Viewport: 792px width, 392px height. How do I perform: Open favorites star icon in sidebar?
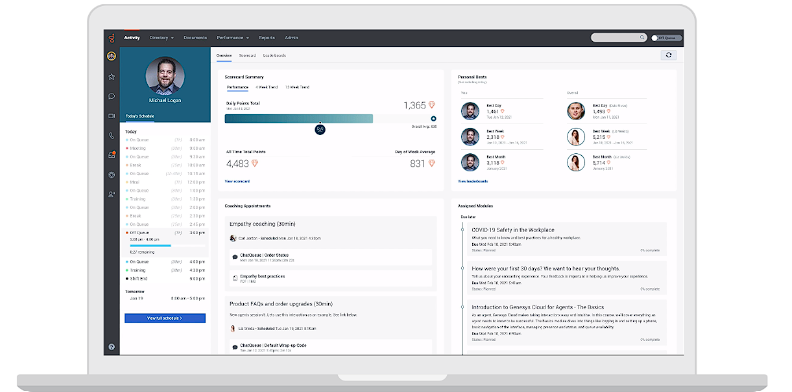tap(112, 77)
